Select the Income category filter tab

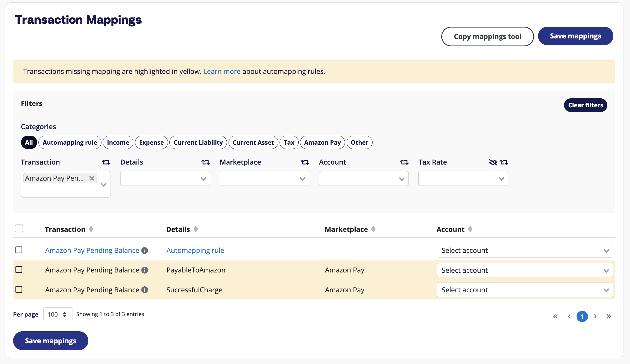(118, 142)
